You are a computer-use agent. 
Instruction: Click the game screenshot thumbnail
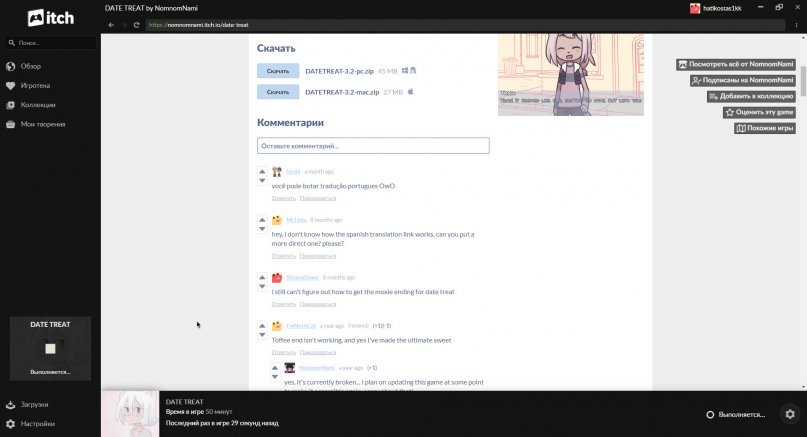(x=571, y=75)
